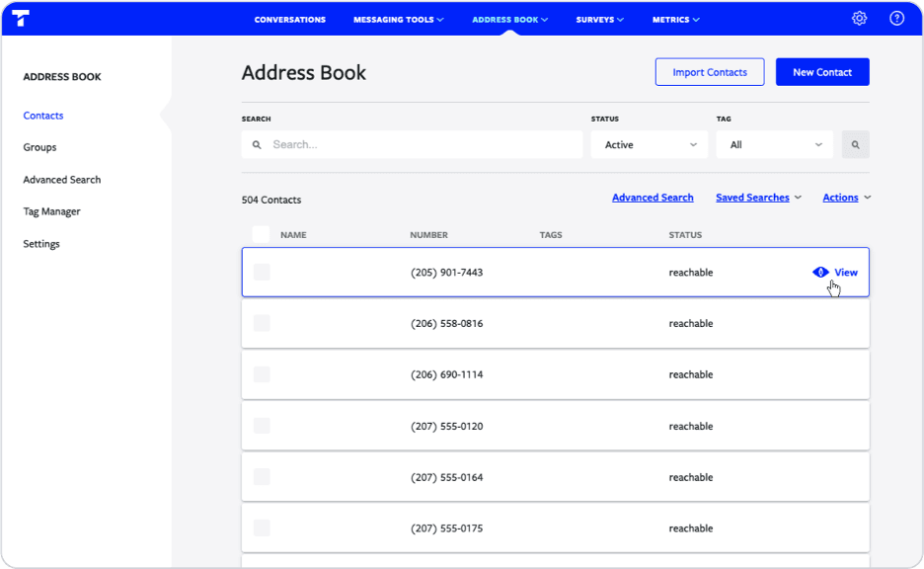Click the search submit magnifier button

click(x=855, y=144)
